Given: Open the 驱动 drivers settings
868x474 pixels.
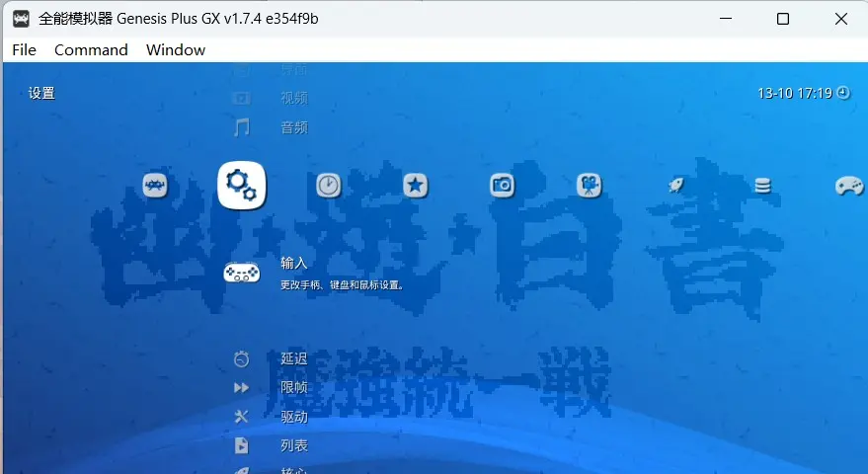Looking at the screenshot, I should pyautogui.click(x=294, y=417).
